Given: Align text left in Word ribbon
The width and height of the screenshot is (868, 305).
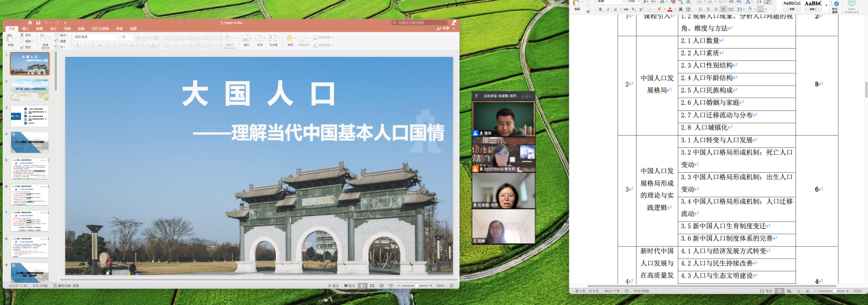Looking at the screenshot, I should [x=700, y=10].
